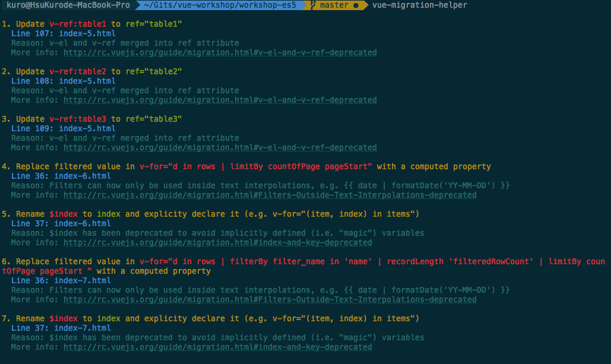Open the index-and-key link under item 7
611x364 pixels.
(217, 347)
